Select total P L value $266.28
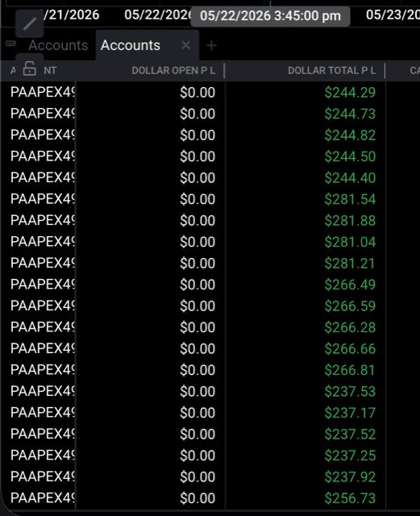This screenshot has width=420, height=516. 350,327
